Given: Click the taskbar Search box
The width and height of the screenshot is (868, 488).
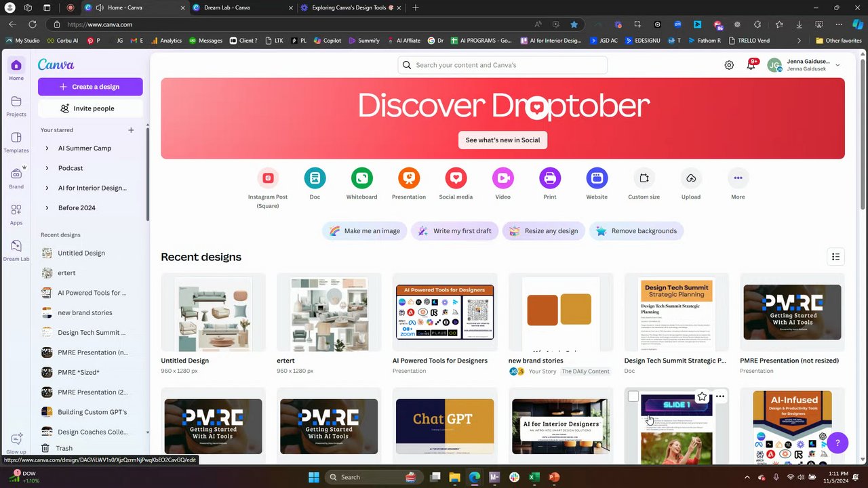Looking at the screenshot, I should pos(374,477).
